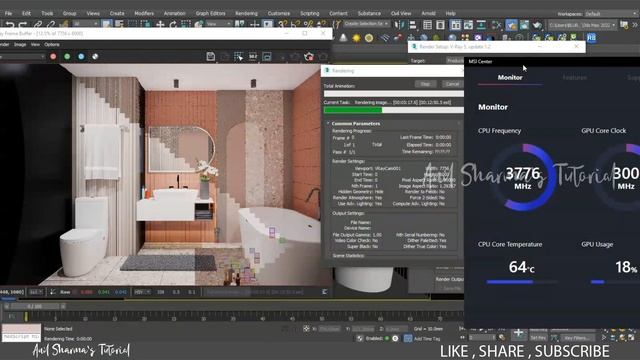This screenshot has height=360, width=640.
Task: Open the Rendered Frame Window
Action: 524,24
